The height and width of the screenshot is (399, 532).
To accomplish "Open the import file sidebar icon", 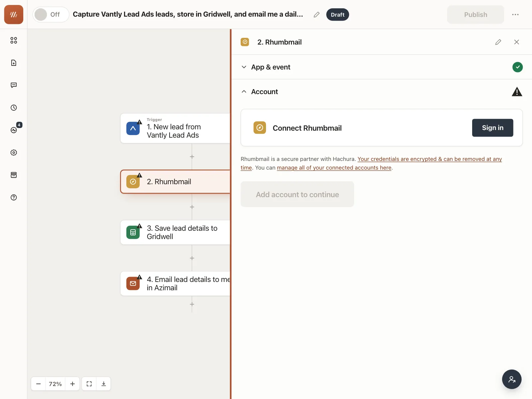I will pos(14,63).
